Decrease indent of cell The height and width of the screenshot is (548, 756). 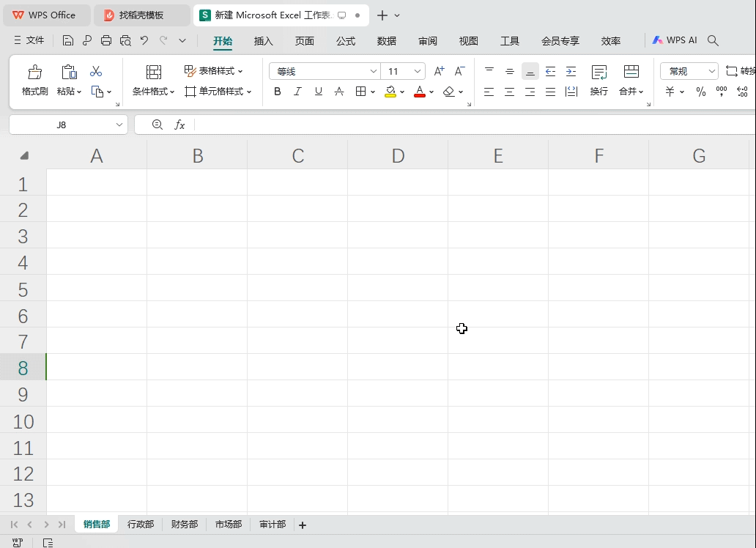(x=550, y=72)
